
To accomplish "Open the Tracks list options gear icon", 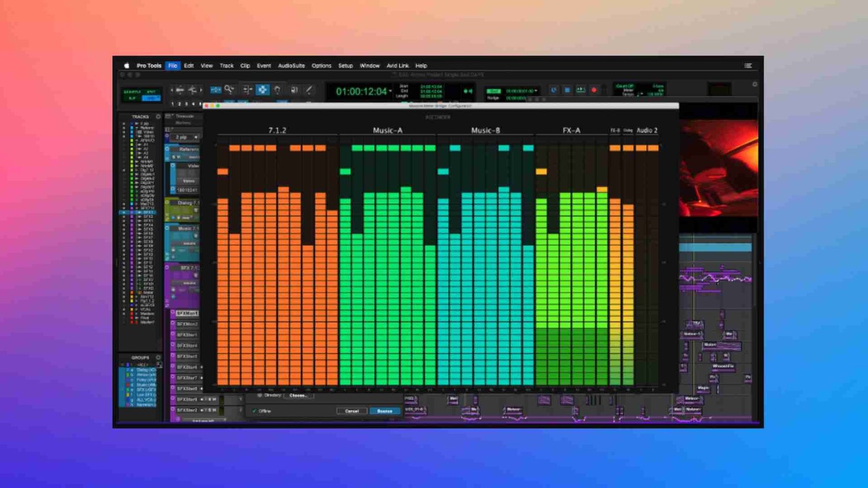I will (157, 116).
